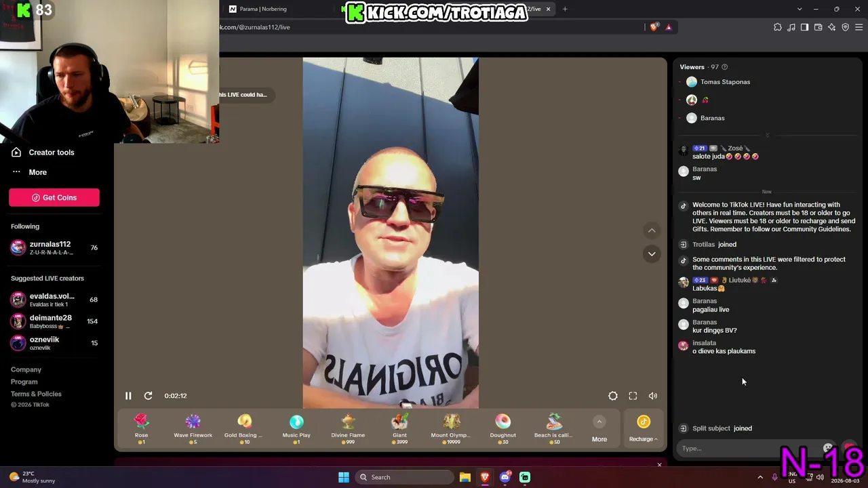Click the Windows taskbar Search box

pyautogui.click(x=404, y=477)
